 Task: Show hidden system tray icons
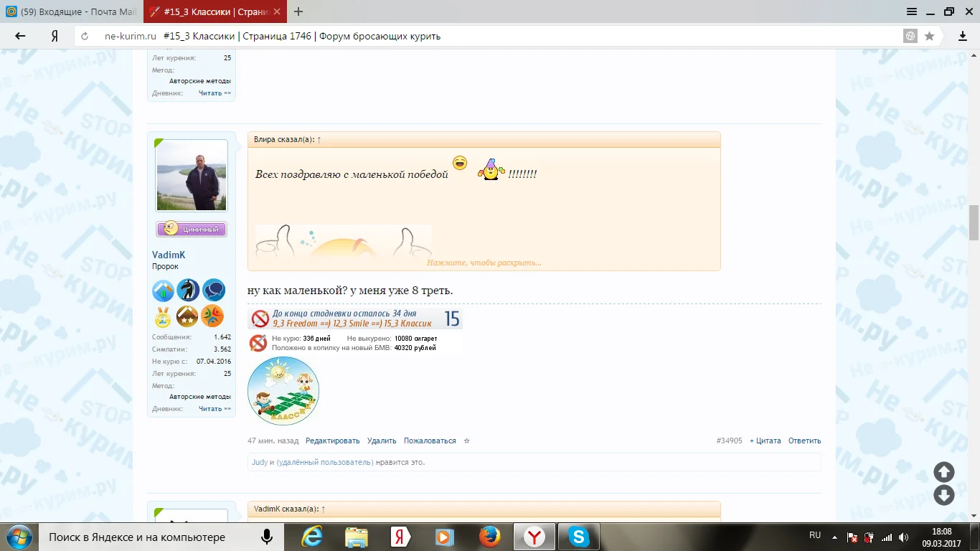(x=834, y=537)
